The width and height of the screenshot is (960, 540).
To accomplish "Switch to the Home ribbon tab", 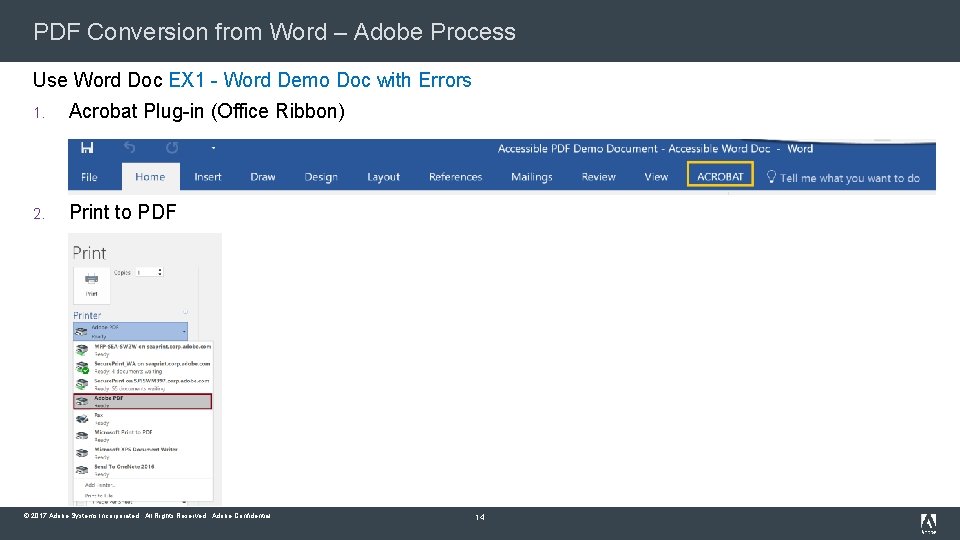I will point(150,177).
